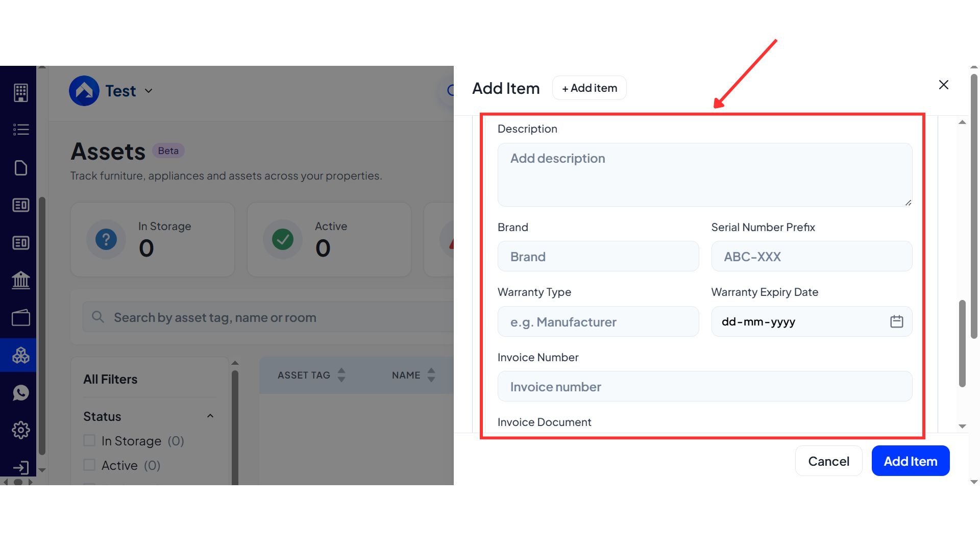Open the bank building sidebar icon
This screenshot has height=551, width=980.
[20, 280]
